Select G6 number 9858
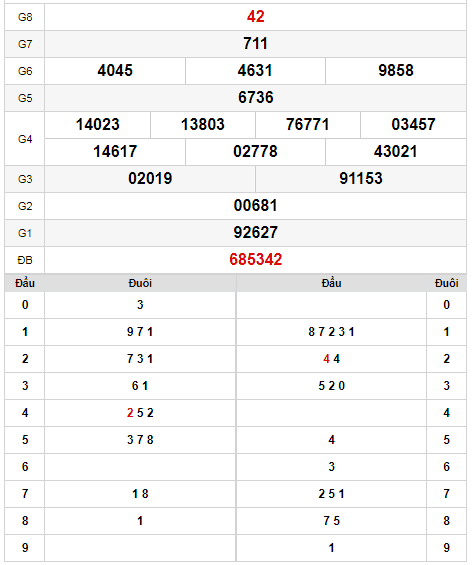472x565 pixels. 396,71
